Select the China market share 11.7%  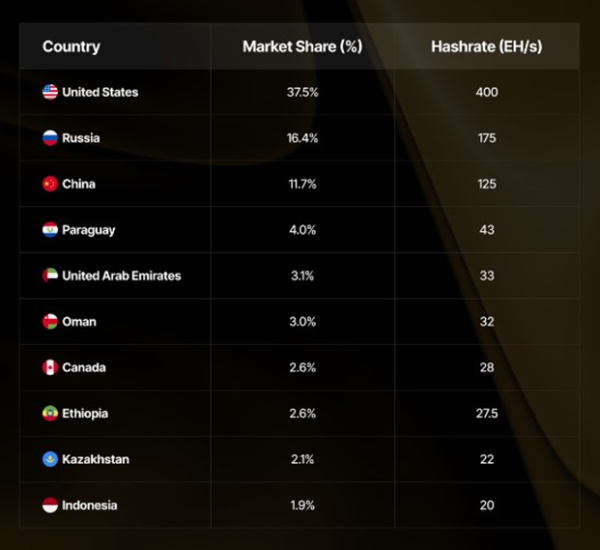click(301, 184)
